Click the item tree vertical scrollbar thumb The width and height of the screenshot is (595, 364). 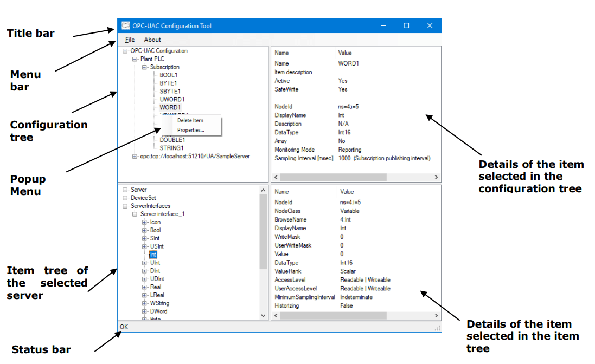click(264, 232)
